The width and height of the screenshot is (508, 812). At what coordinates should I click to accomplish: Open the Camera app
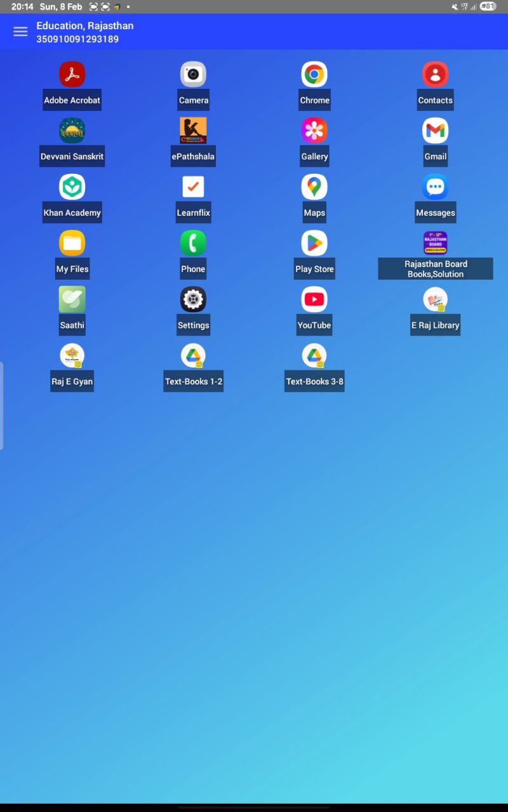coord(193,74)
